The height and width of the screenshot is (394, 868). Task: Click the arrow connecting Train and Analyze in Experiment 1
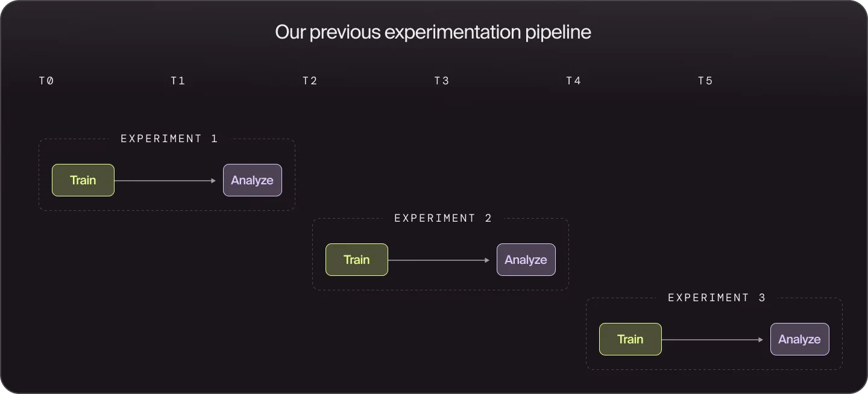165,181
